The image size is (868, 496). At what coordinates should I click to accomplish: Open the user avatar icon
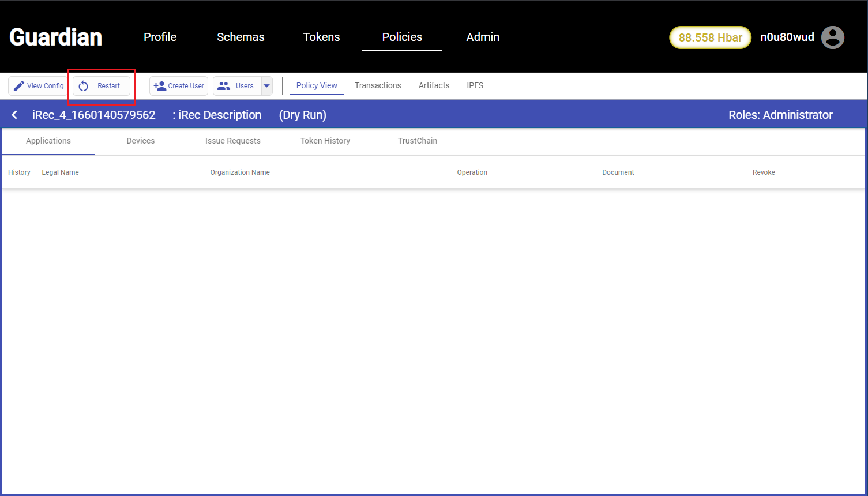[833, 37]
